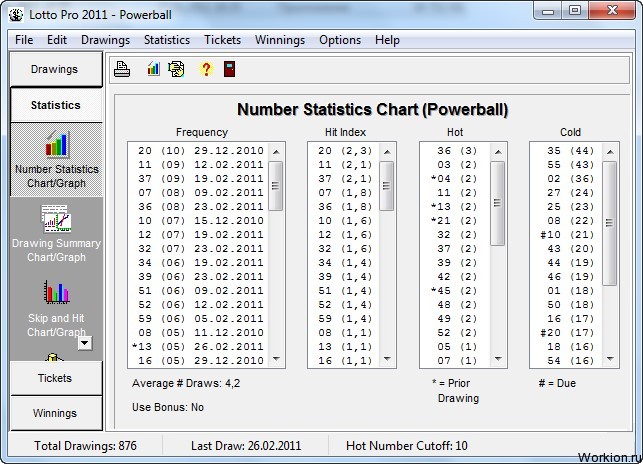The height and width of the screenshot is (464, 643).
Task: Open the File menu
Action: pyautogui.click(x=24, y=40)
